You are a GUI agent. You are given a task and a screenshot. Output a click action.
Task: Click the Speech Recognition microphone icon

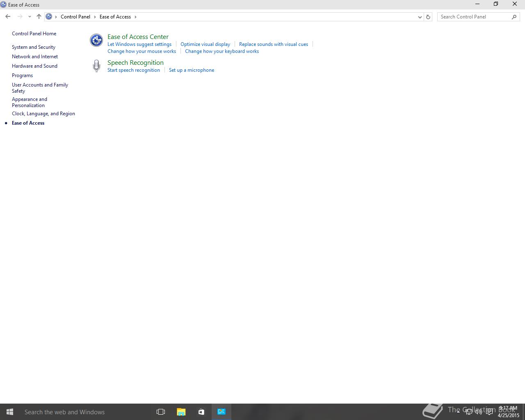(96, 66)
